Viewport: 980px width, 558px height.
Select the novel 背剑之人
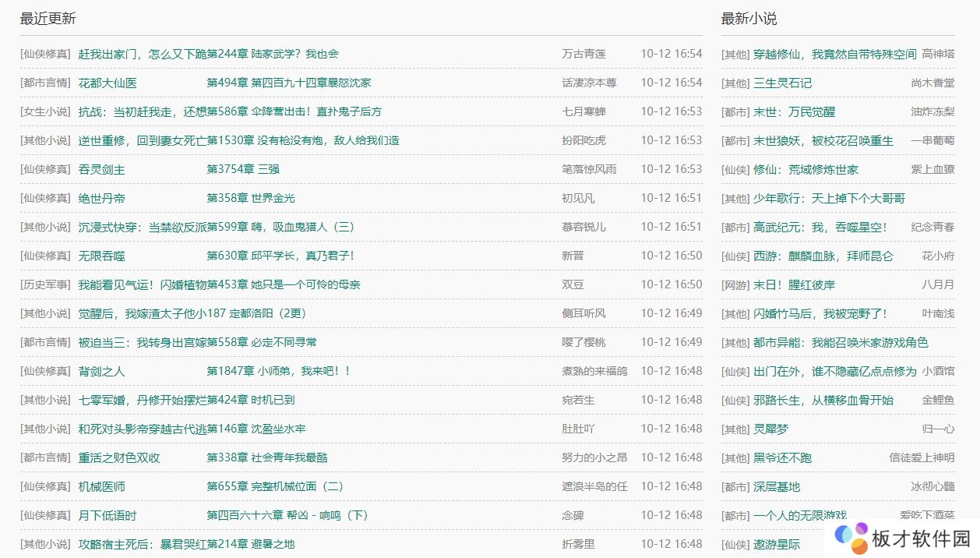pos(101,371)
